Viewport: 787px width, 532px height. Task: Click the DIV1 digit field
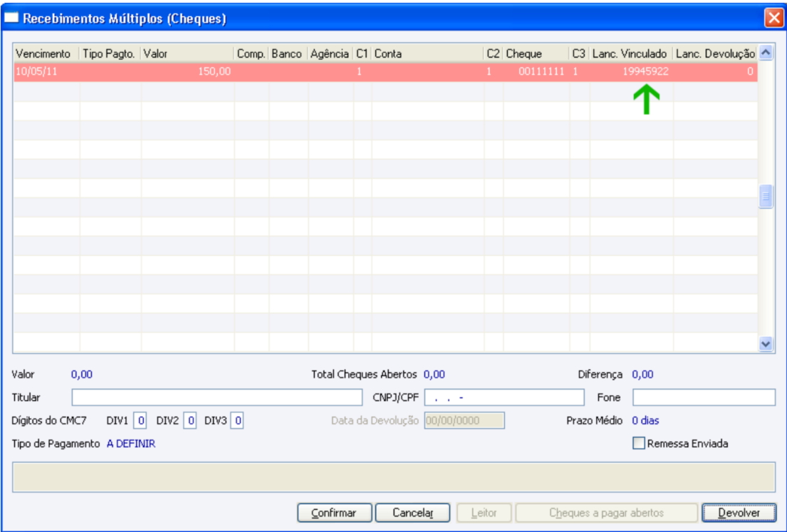pyautogui.click(x=140, y=421)
